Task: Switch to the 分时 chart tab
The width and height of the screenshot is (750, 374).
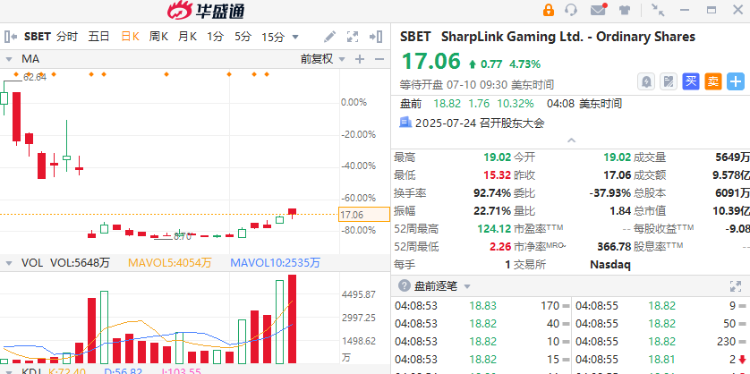Action: pos(66,36)
